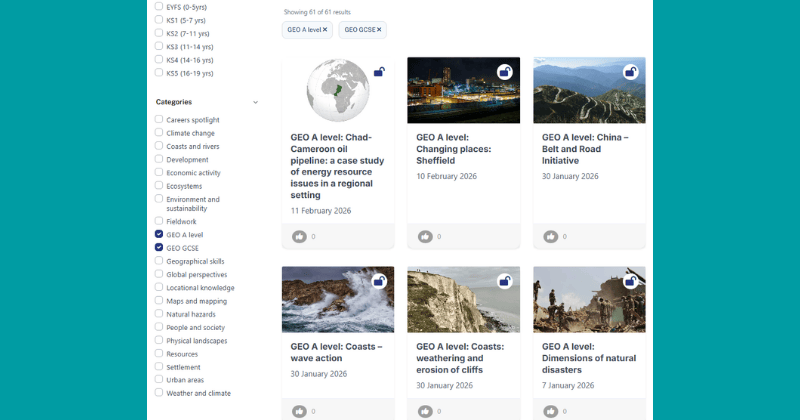This screenshot has height=420, width=800.
Task: Click the unlock icon on Dimensions of natural disasters card
Action: tap(631, 281)
